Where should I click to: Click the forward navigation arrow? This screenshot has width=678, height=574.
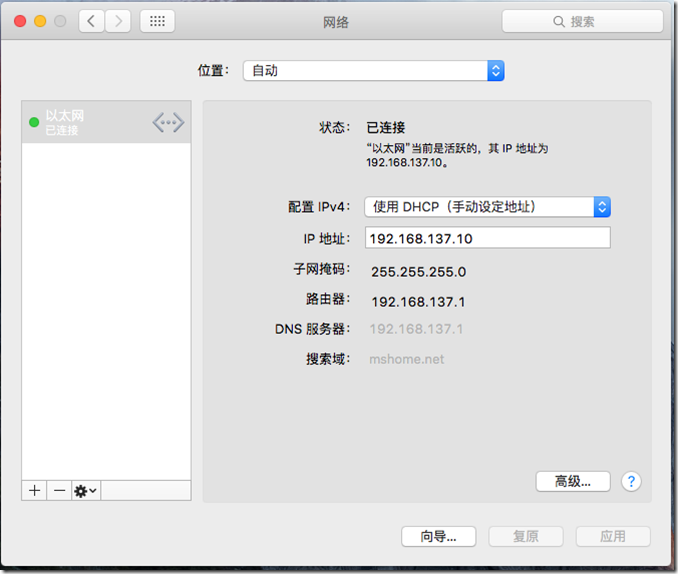[118, 21]
